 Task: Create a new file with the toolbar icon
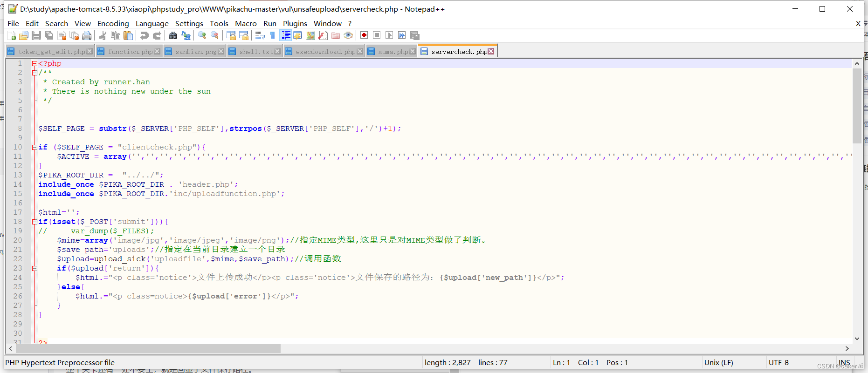pos(12,35)
